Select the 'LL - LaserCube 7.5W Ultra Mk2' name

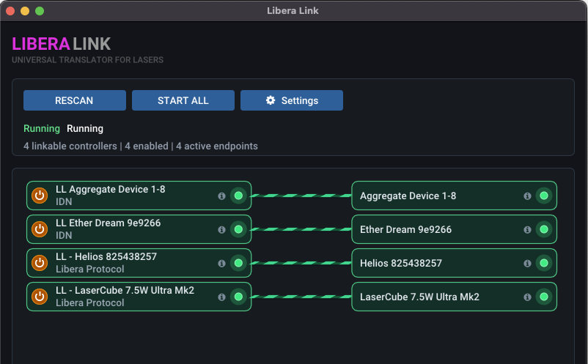[x=125, y=290]
